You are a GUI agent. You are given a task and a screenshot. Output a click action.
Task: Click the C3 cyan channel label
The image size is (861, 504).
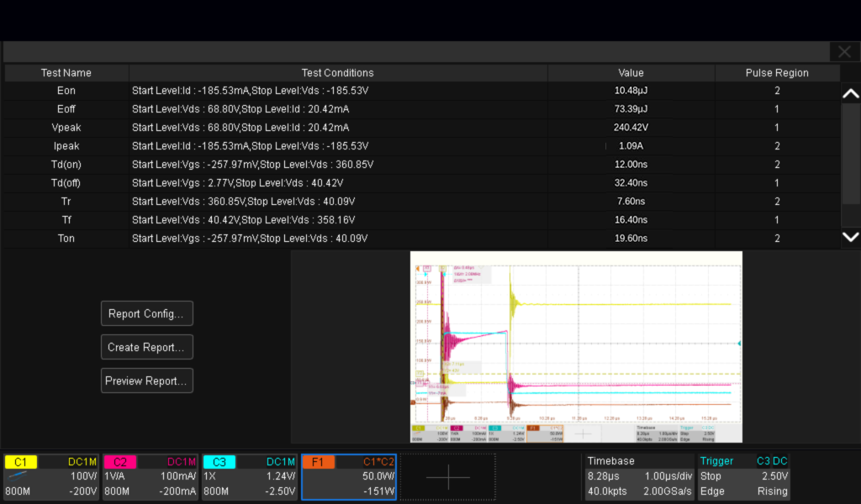[x=219, y=462]
